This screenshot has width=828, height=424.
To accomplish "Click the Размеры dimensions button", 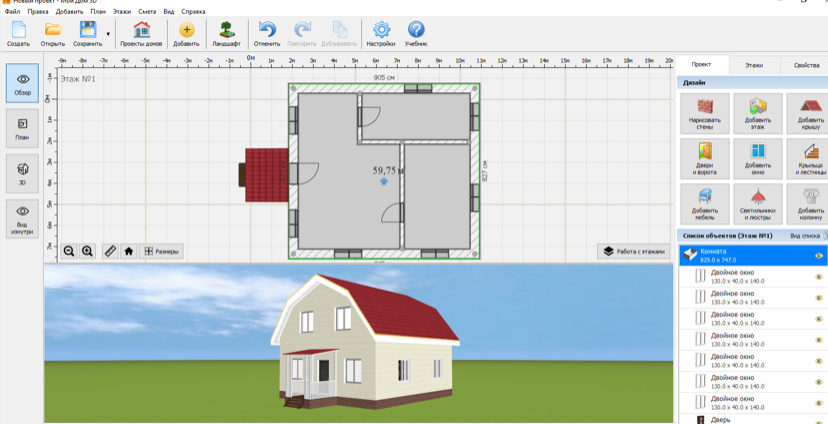I will coord(162,251).
